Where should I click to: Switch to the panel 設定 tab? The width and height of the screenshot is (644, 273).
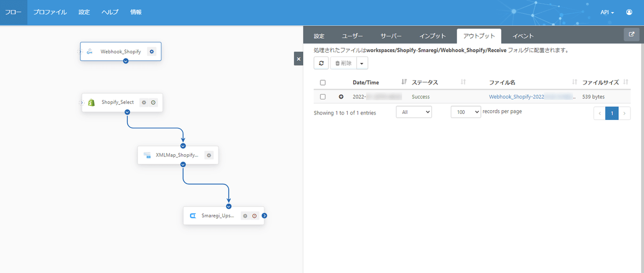click(319, 36)
